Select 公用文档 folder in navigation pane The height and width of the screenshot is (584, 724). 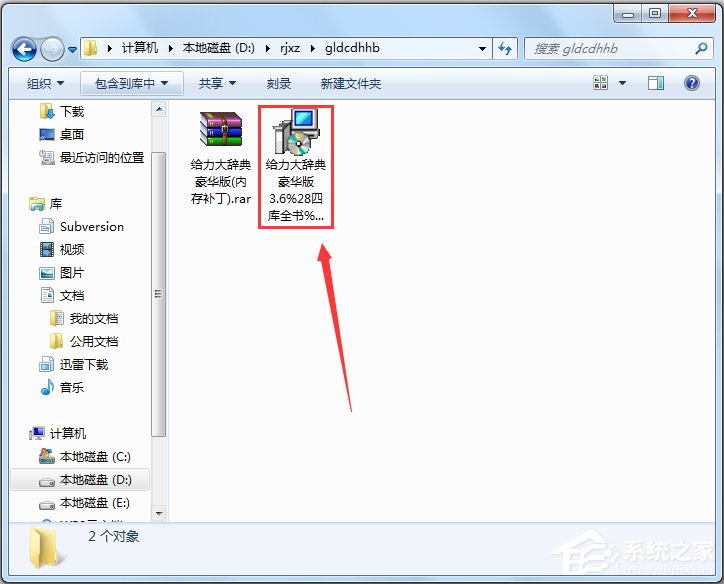pos(94,342)
